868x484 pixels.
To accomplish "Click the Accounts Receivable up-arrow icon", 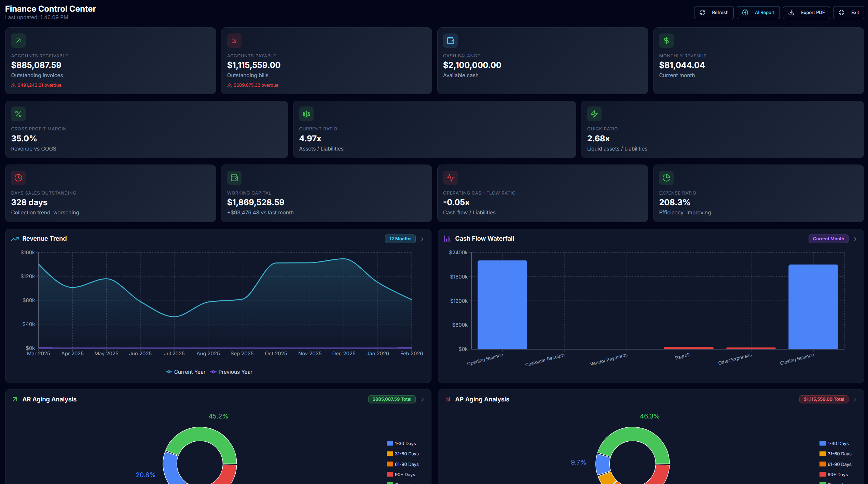I will 18,41.
